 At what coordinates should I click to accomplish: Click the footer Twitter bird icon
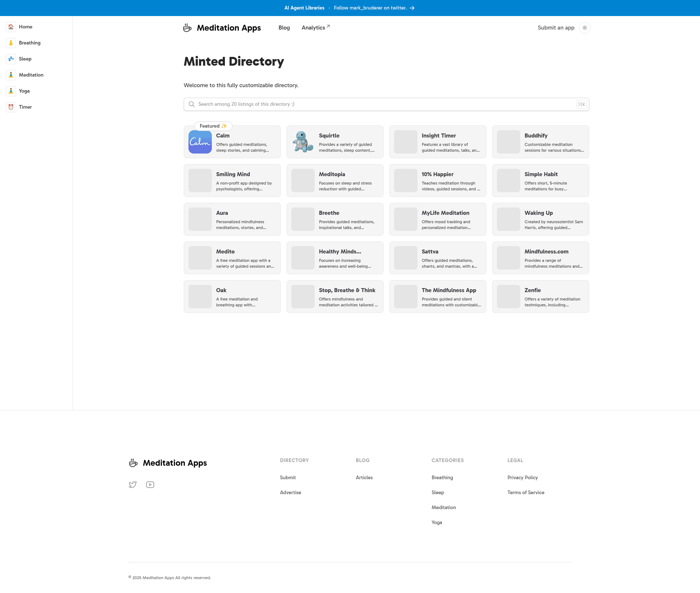[133, 485]
